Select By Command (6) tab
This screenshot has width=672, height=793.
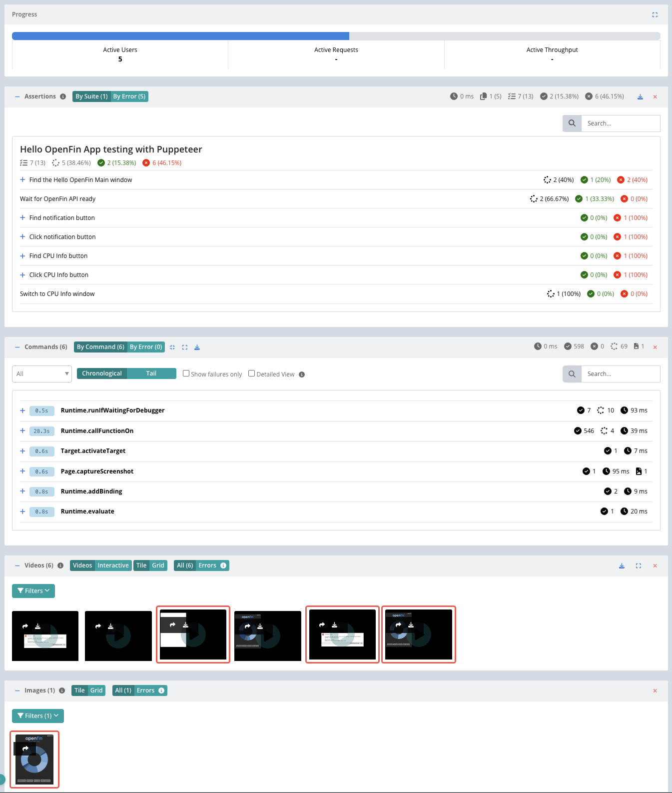pyautogui.click(x=100, y=347)
